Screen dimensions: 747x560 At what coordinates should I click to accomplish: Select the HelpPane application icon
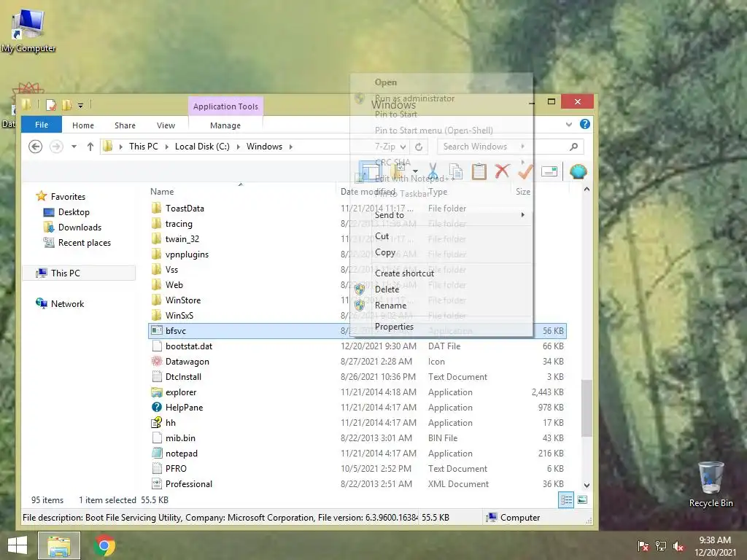pos(157,407)
